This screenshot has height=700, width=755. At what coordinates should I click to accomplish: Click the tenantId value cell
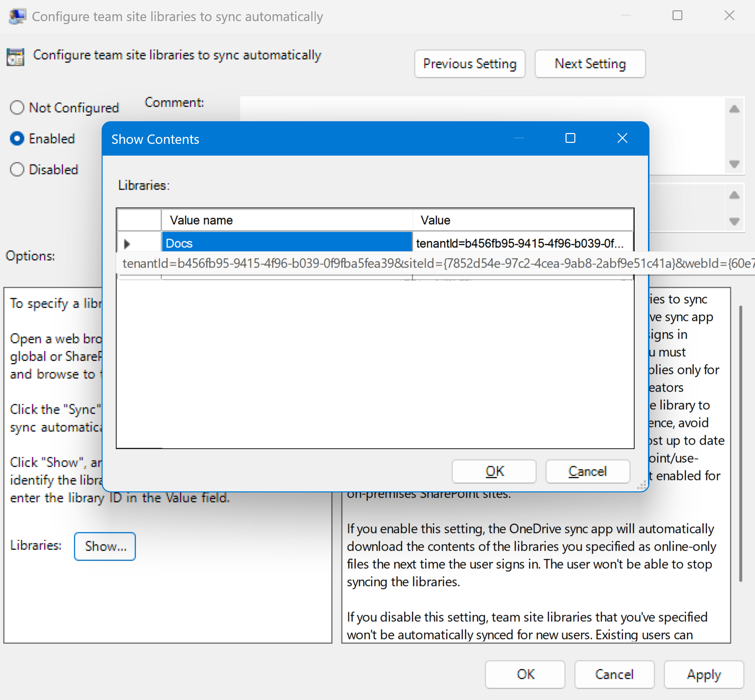[x=522, y=243]
